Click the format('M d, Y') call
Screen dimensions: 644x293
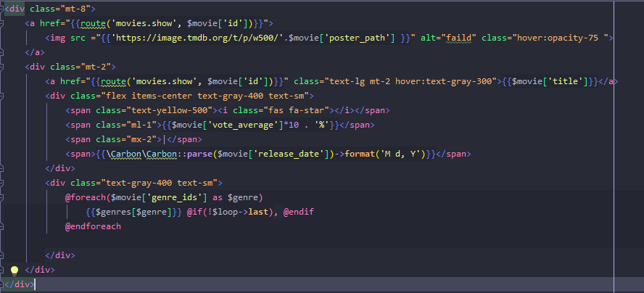(x=386, y=154)
